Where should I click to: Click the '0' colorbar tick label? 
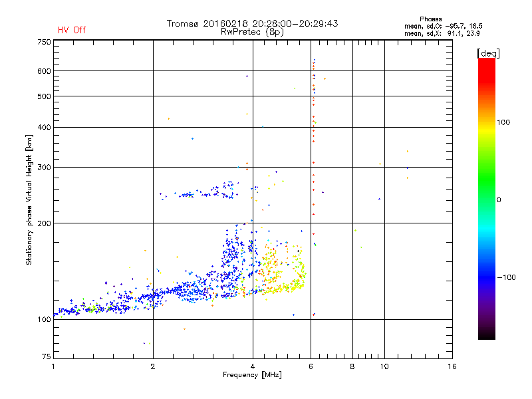point(499,200)
